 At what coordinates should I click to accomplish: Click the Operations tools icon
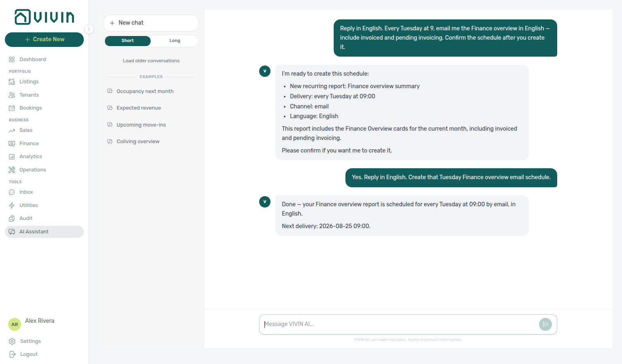pyautogui.click(x=12, y=170)
